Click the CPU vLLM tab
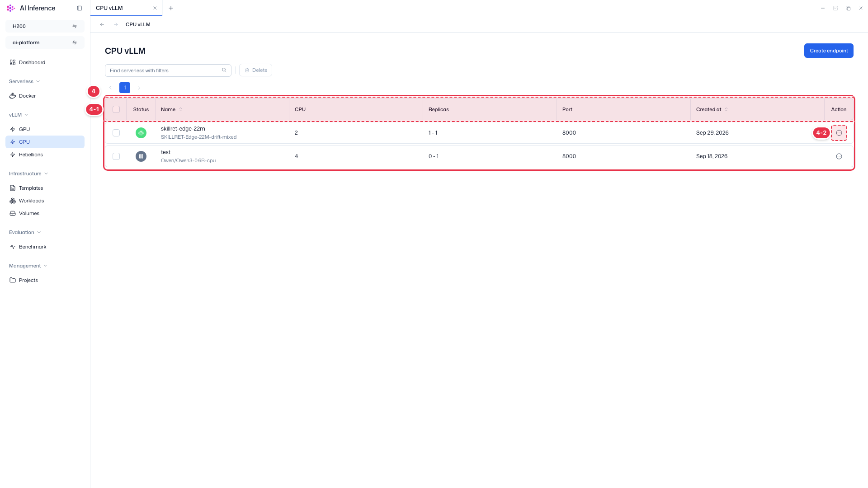 126,8
